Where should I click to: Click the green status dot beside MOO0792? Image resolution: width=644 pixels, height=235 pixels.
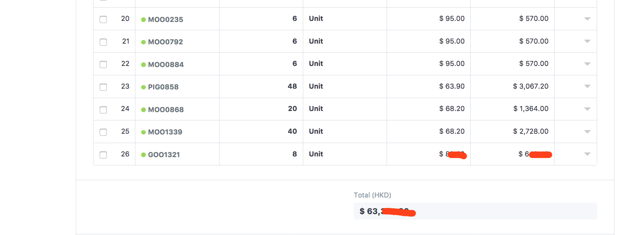[143, 43]
